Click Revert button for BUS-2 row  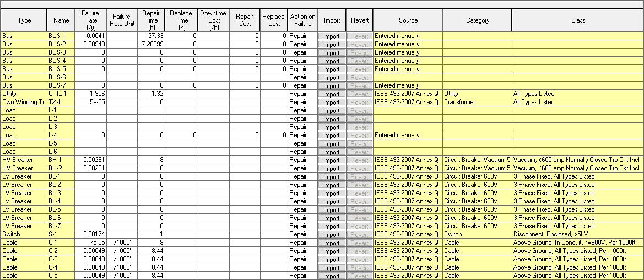point(359,45)
